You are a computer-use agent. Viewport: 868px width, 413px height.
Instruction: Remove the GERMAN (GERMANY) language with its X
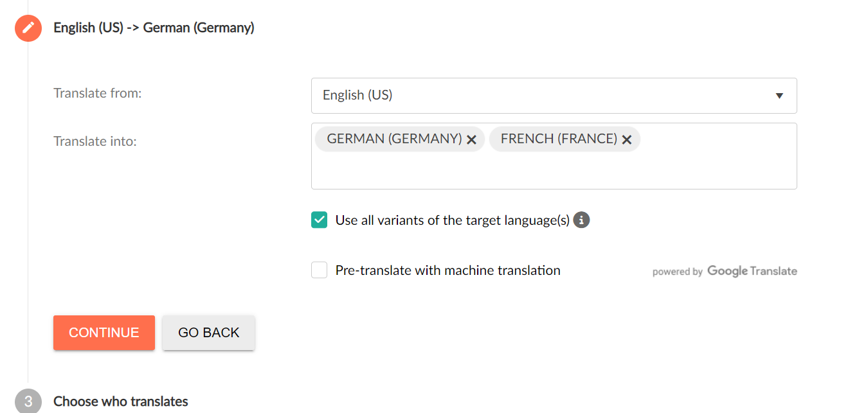[x=472, y=139]
